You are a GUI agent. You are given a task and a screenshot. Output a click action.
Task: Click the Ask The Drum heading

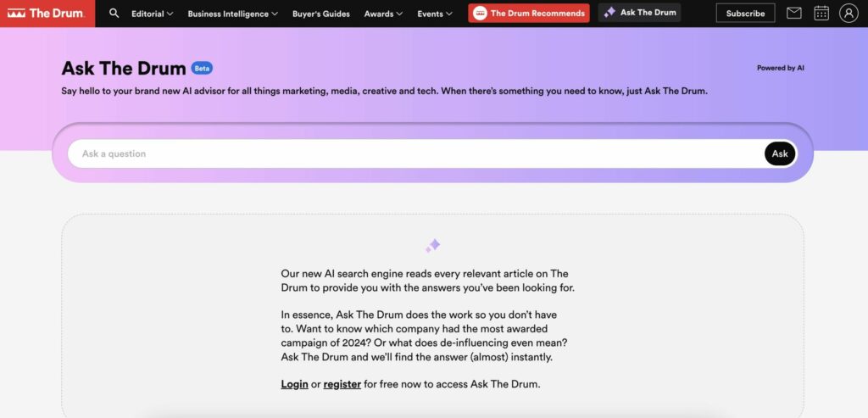click(x=124, y=68)
